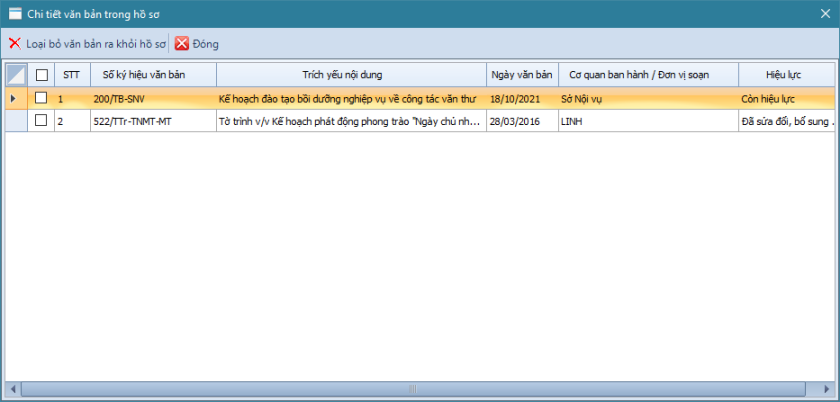Image resolution: width=840 pixels, height=402 pixels.
Task: Sort by Số ký hiệu văn bản column
Action: coord(152,74)
